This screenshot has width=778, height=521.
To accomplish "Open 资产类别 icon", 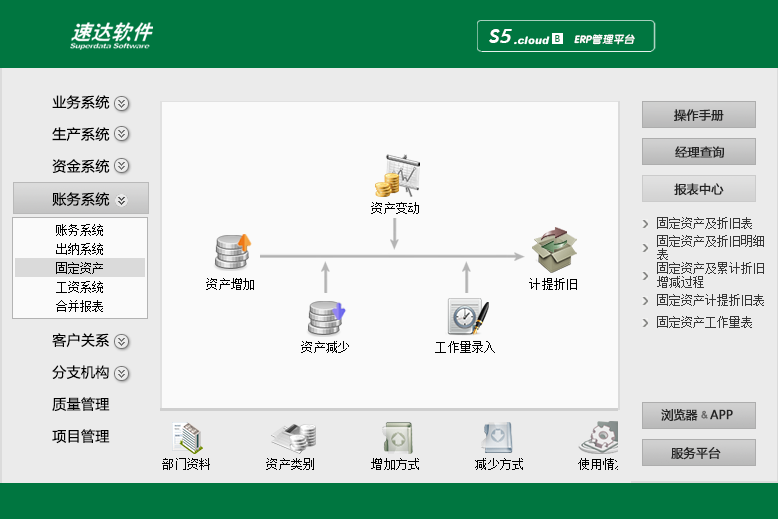I will coord(294,438).
